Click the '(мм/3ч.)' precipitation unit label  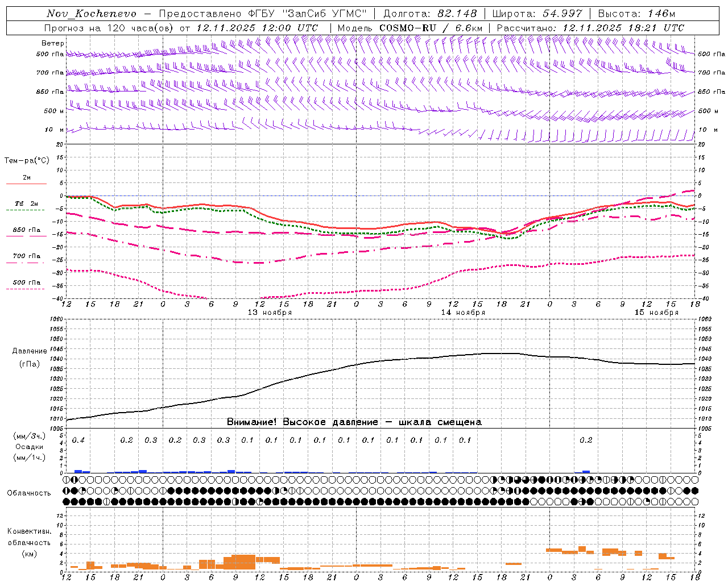tap(29, 436)
